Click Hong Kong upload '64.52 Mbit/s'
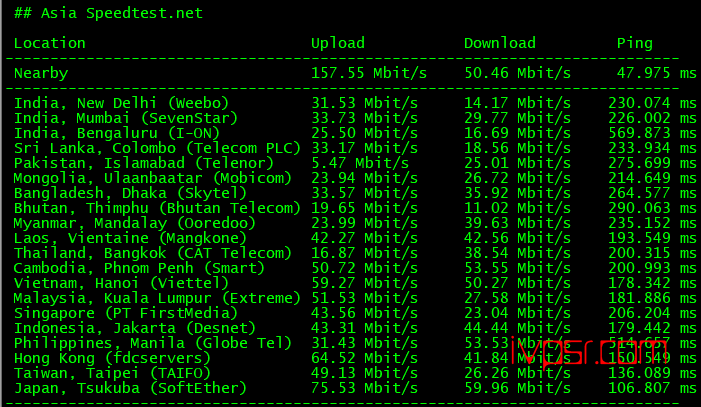Image resolution: width=701 pixels, height=407 pixels. 365,358
